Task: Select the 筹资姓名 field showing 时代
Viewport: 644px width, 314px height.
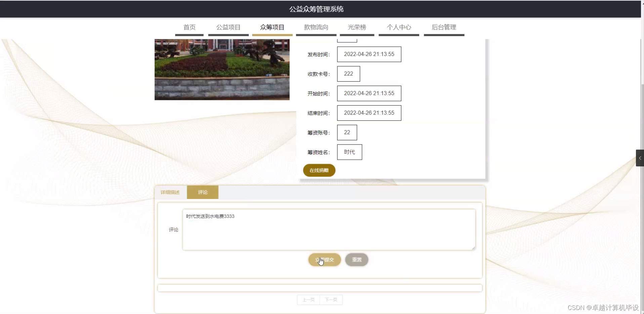Action: (349, 152)
